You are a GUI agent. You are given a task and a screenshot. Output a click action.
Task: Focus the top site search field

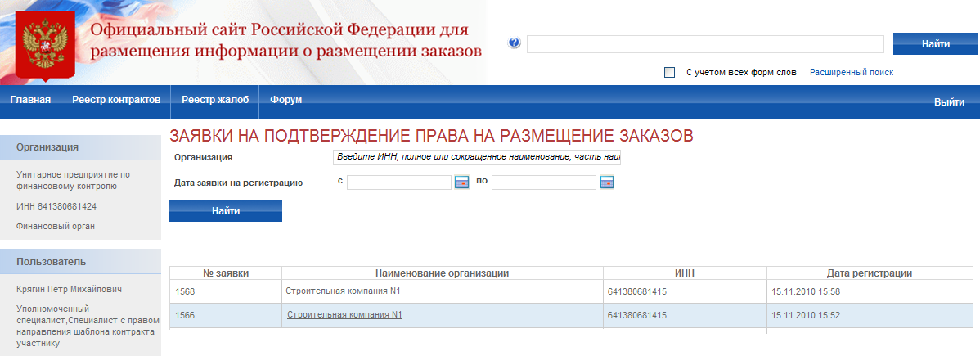tap(705, 44)
